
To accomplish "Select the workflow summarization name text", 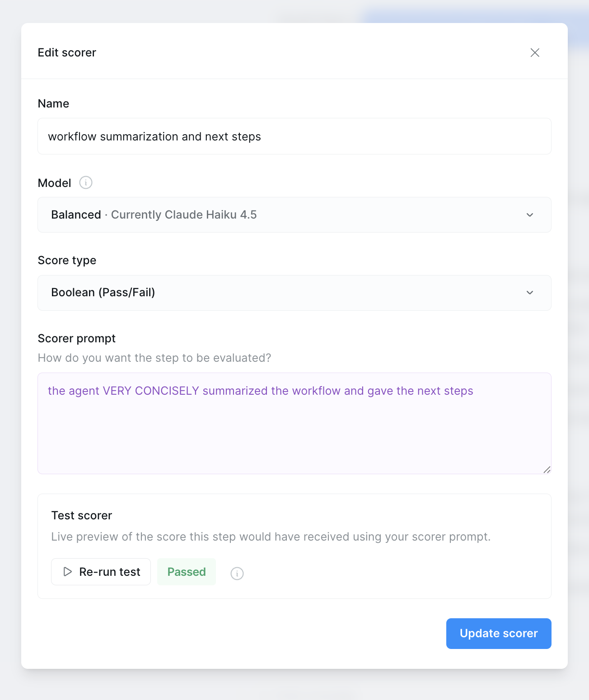I will pyautogui.click(x=154, y=136).
